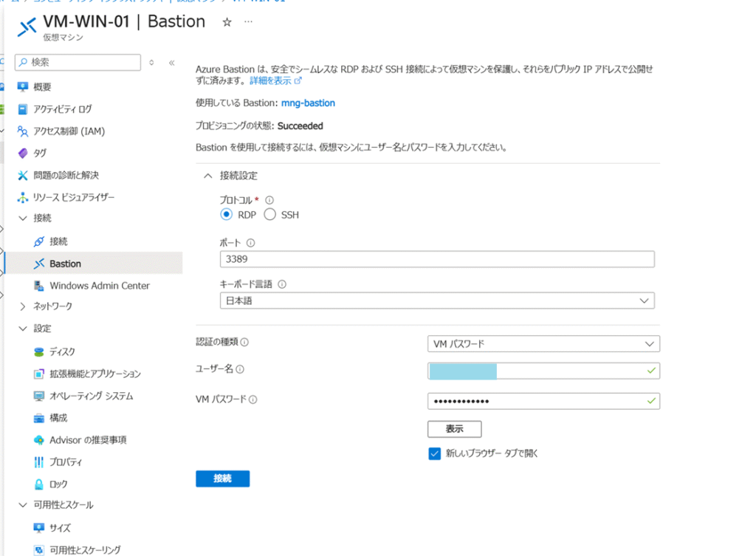Click the sidebar 検索 search field
The width and height of the screenshot is (756, 556).
click(78, 63)
